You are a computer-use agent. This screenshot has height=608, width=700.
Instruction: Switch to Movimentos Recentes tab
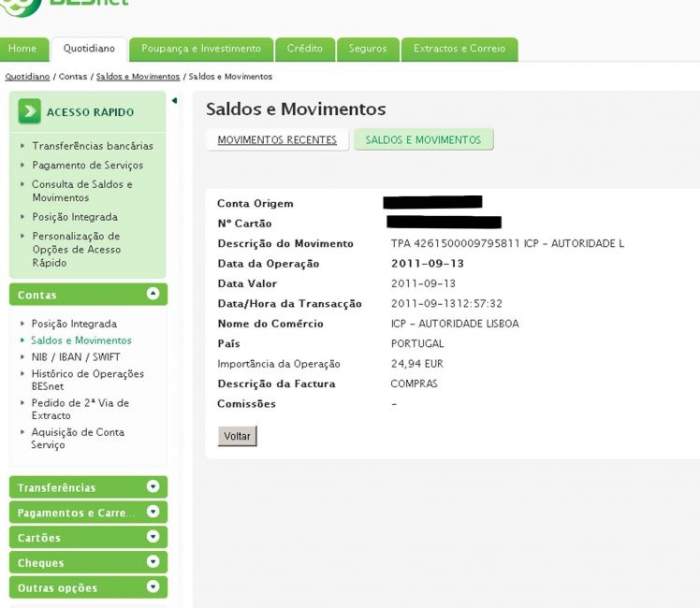coord(277,140)
